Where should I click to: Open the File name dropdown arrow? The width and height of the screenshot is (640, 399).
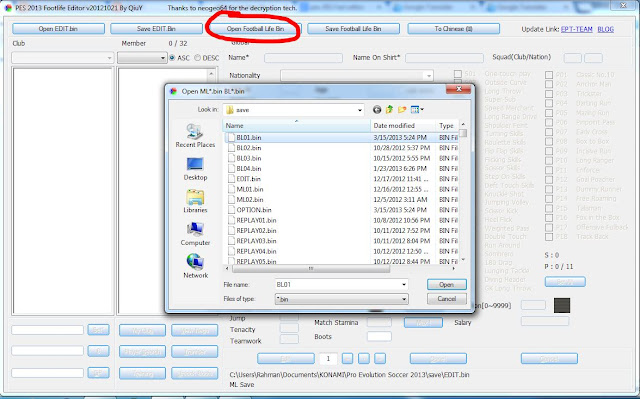pos(404,284)
